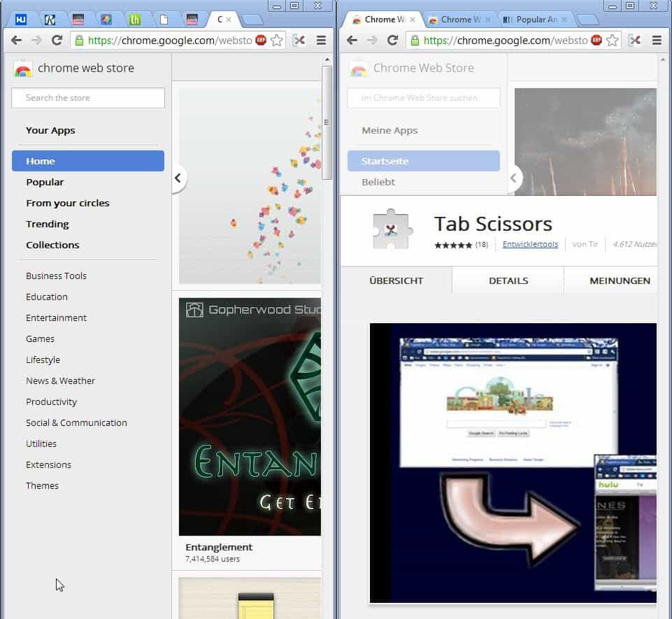The height and width of the screenshot is (619, 672).
Task: Open Your Apps in the left sidebar
Action: (x=50, y=130)
